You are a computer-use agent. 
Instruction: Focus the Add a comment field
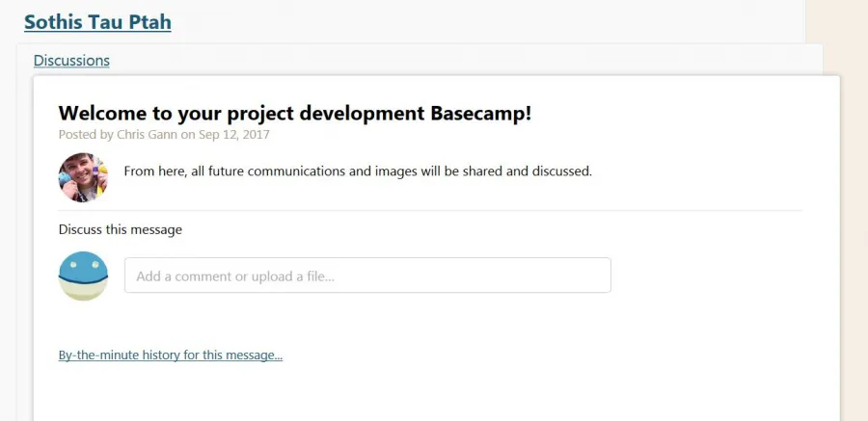pos(367,276)
